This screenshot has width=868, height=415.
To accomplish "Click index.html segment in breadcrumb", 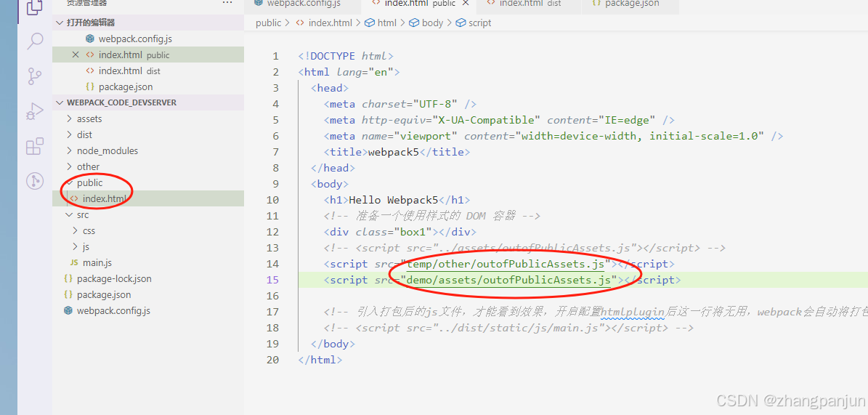I will click(x=330, y=23).
